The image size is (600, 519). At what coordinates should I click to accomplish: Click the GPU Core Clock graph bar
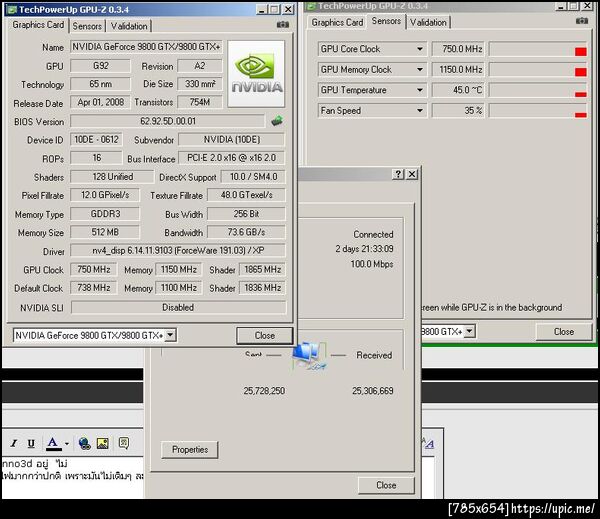[538, 49]
